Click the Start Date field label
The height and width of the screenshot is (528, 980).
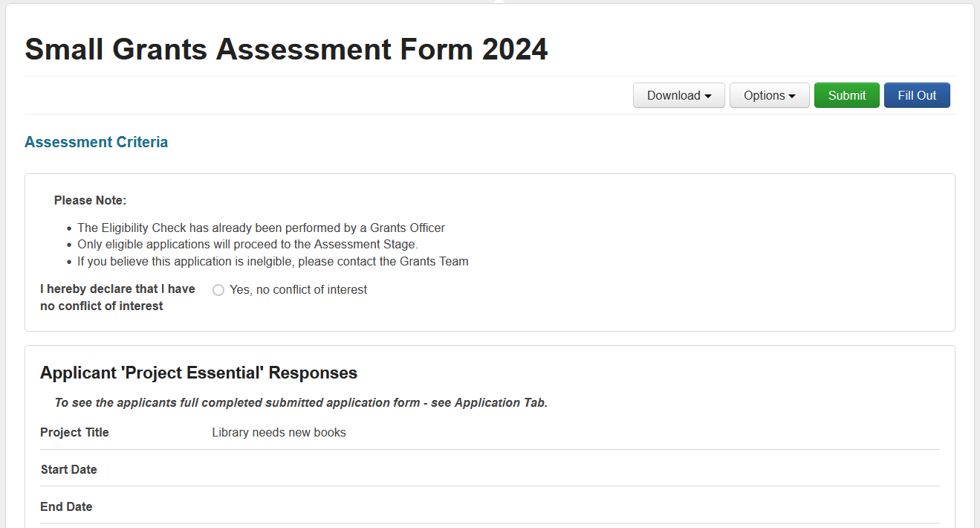click(x=68, y=470)
